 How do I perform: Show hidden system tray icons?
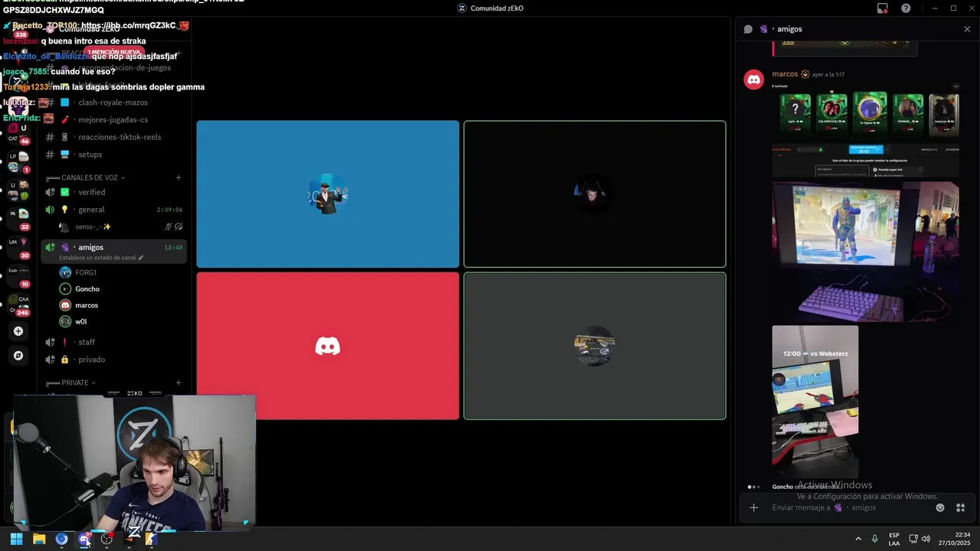click(x=857, y=539)
